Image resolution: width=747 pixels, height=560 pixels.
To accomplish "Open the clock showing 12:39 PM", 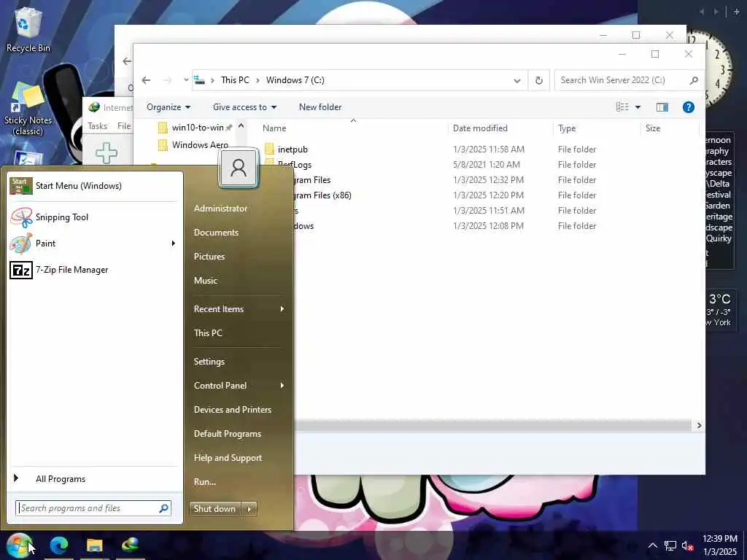I will [x=720, y=545].
